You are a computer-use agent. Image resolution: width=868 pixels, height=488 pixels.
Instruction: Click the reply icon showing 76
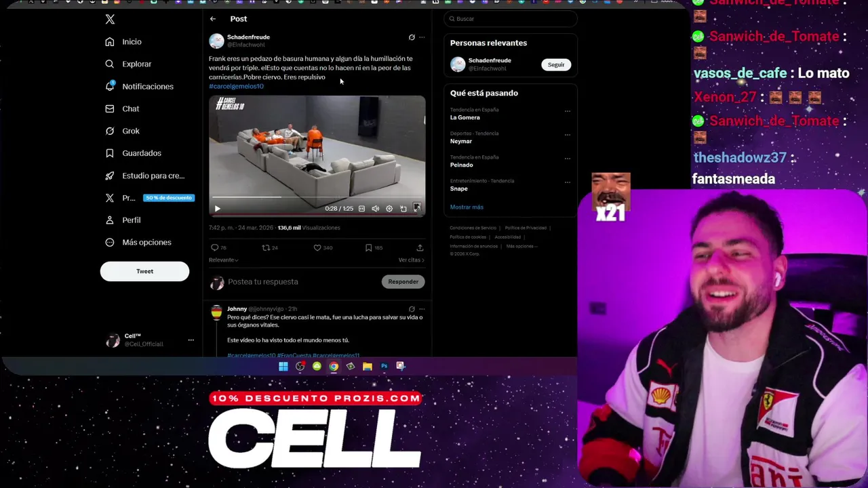pos(214,248)
